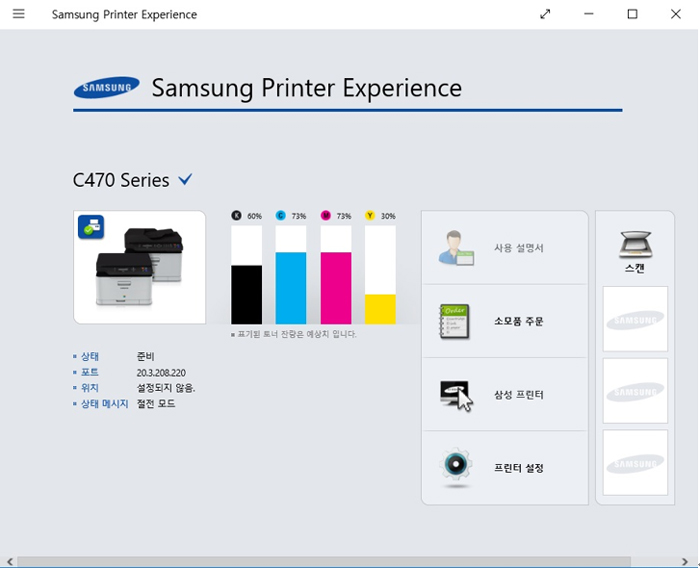The width and height of the screenshot is (700, 569).
Task: Click the Samsung logo
Action: (106, 87)
